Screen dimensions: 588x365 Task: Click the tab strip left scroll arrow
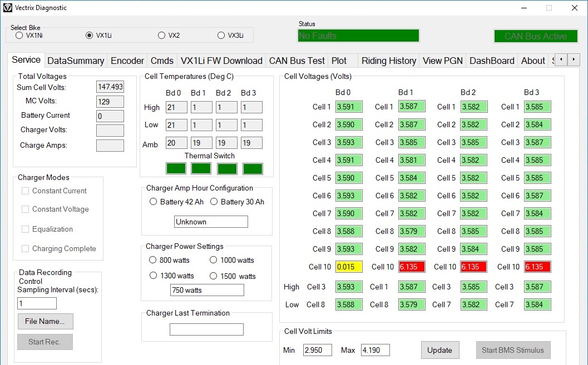tap(561, 59)
